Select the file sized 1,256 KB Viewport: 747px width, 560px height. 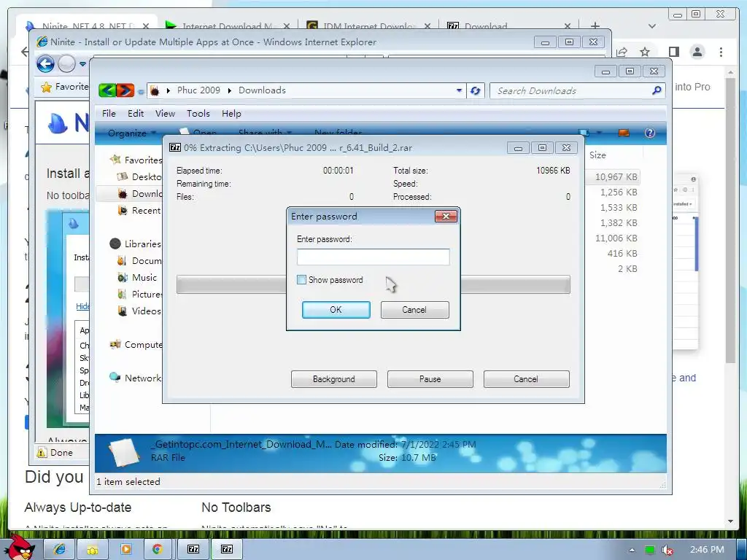619,192
